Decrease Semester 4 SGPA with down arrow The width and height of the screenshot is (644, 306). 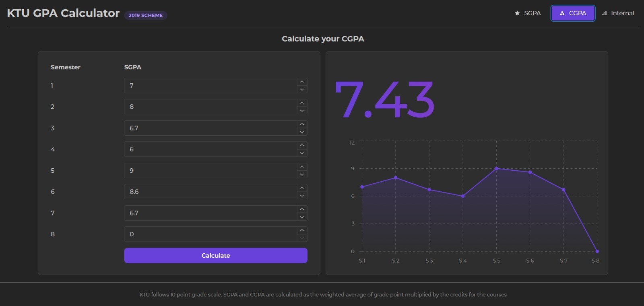click(x=302, y=153)
